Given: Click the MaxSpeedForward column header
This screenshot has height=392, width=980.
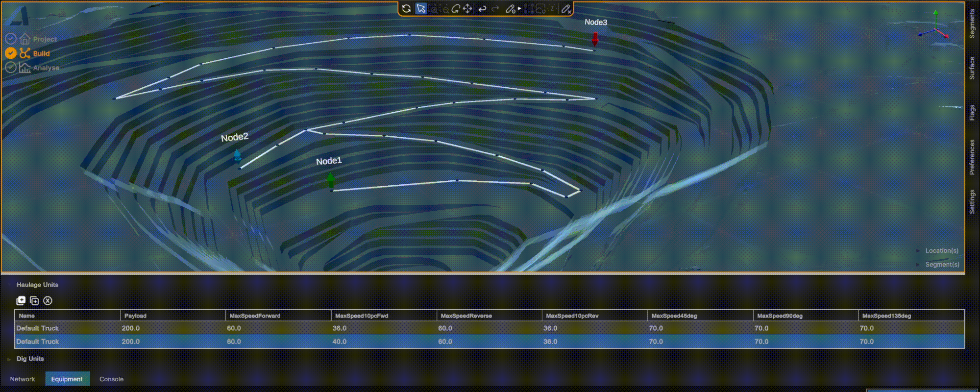Looking at the screenshot, I should [x=278, y=316].
